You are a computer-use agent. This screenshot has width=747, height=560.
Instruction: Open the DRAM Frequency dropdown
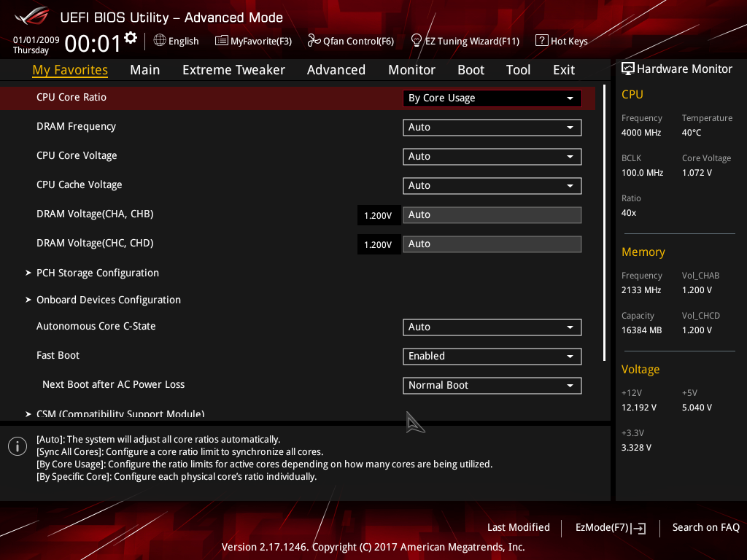[x=492, y=127]
